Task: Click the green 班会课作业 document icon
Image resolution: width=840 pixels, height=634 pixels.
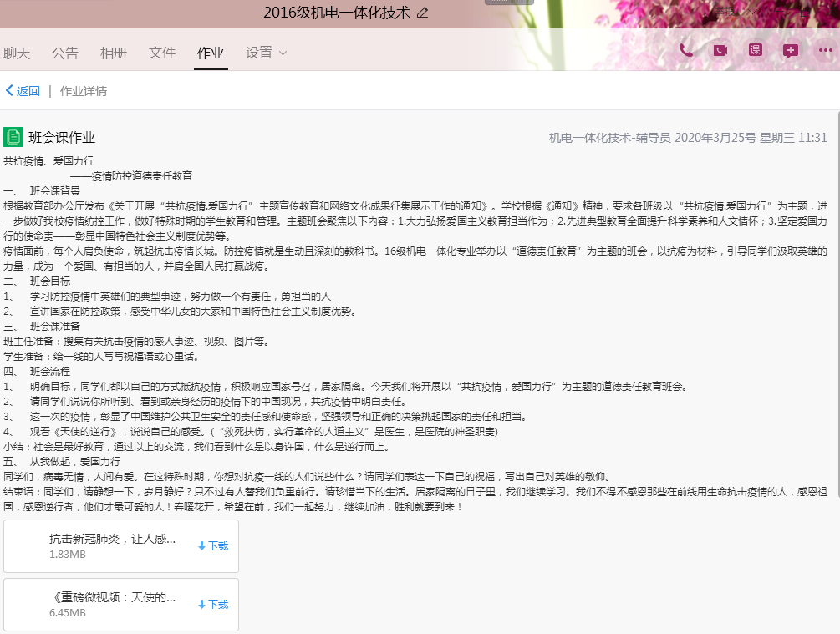Action: coord(13,137)
